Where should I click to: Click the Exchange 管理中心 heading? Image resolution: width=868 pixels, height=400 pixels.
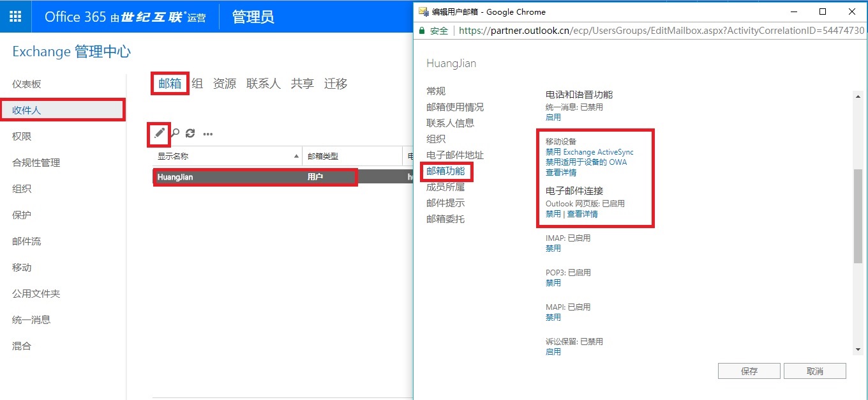[x=71, y=52]
